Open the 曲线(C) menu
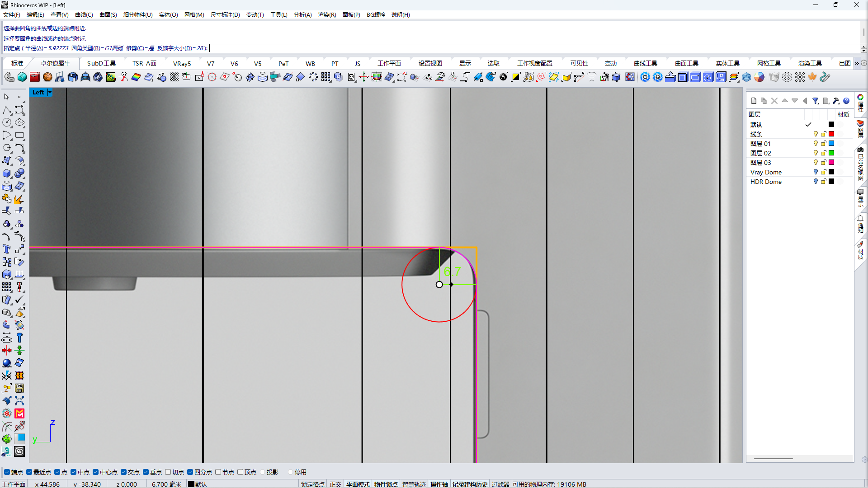 click(x=84, y=14)
